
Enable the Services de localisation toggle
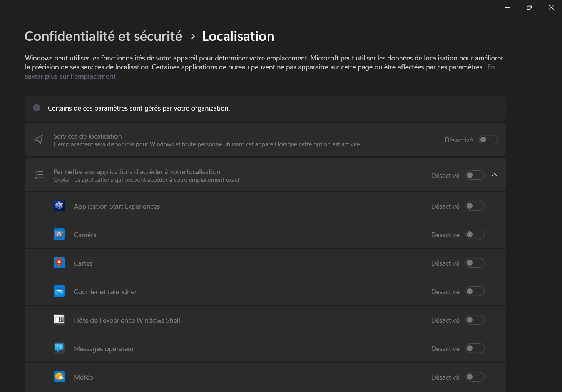(488, 139)
